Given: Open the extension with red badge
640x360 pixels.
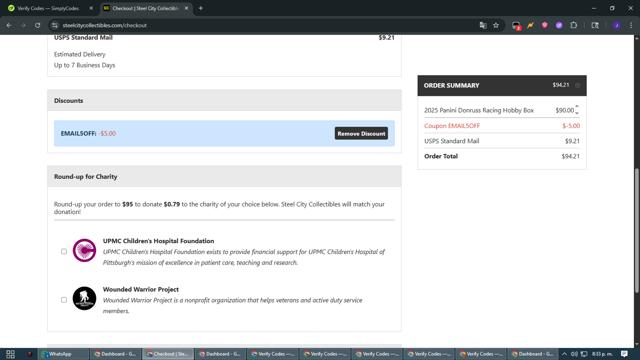Looking at the screenshot, I should 516,25.
